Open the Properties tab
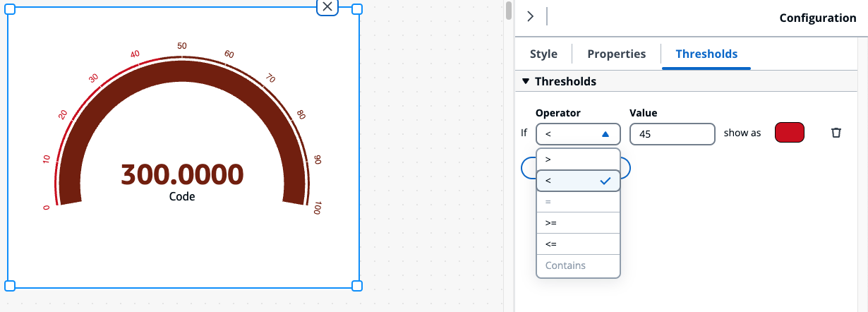The image size is (868, 312). click(616, 54)
